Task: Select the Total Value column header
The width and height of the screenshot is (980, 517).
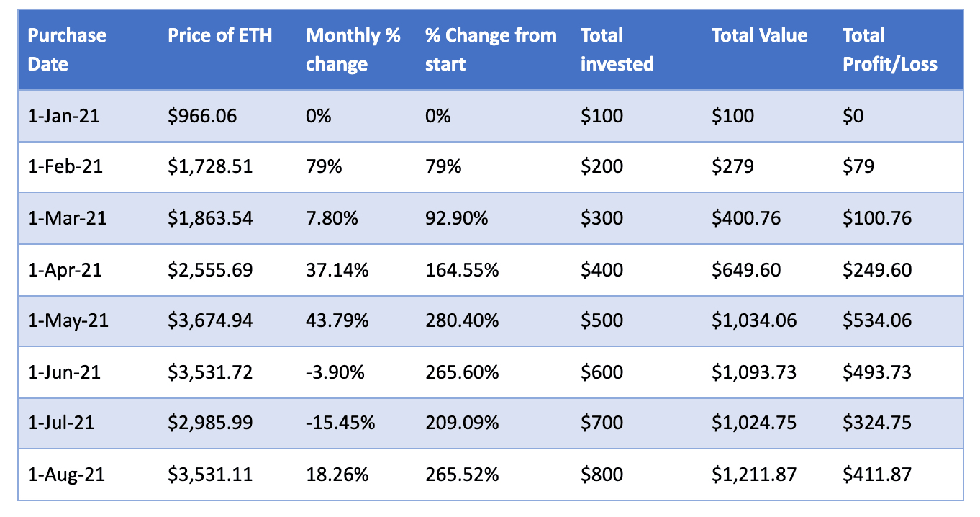Action: [759, 36]
